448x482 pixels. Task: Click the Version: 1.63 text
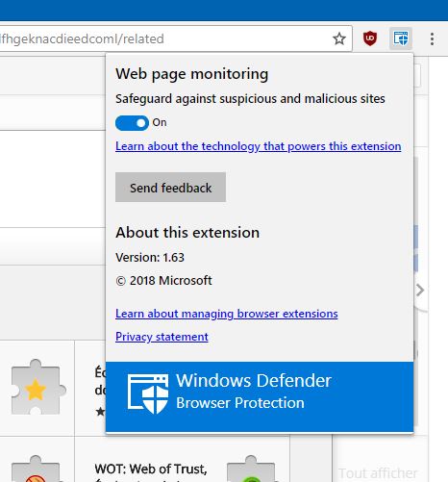click(150, 258)
